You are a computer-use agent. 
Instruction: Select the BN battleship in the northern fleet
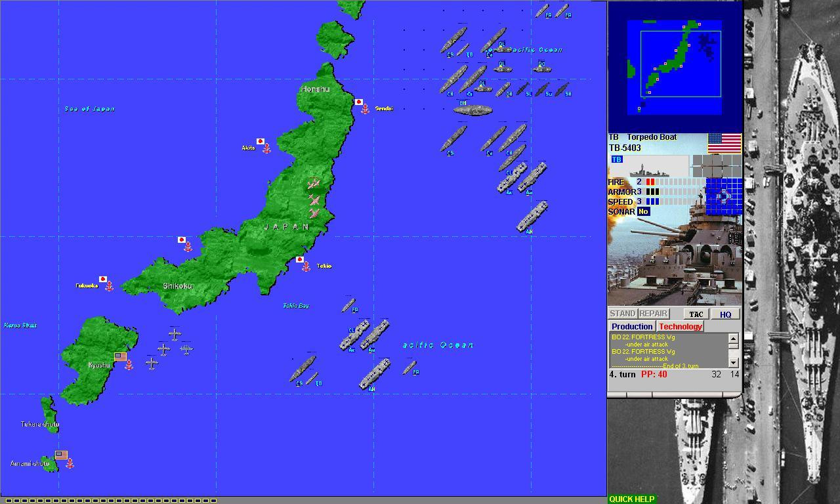point(472,110)
